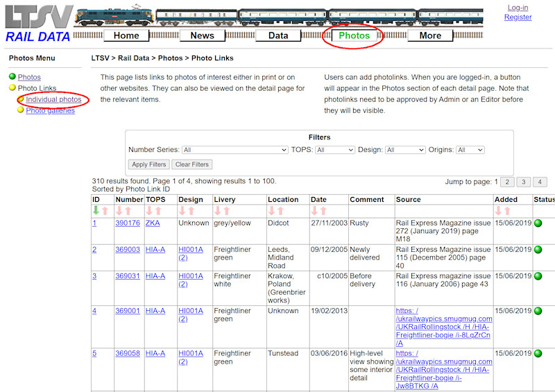
Task: Click the down sort arrow under Date
Action: (314, 210)
